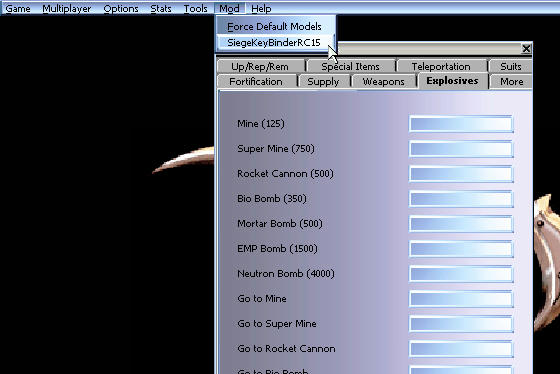Click the Mortar Bomb (500) label

click(280, 224)
